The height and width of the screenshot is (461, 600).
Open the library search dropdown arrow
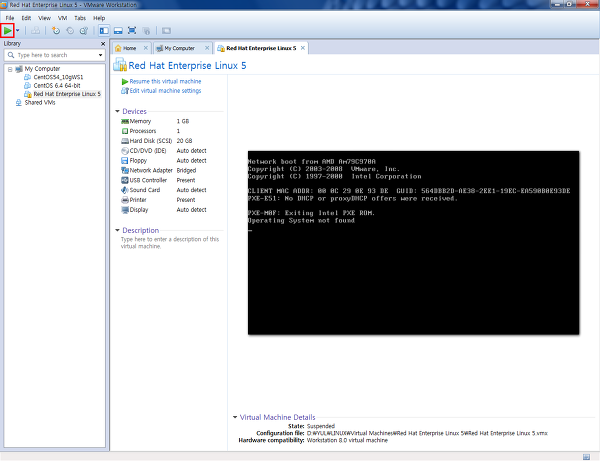(x=100, y=55)
